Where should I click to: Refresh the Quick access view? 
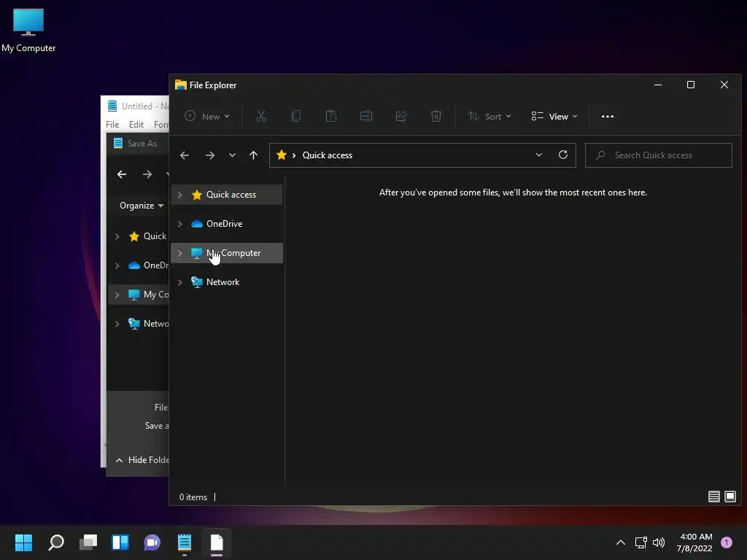[563, 155]
